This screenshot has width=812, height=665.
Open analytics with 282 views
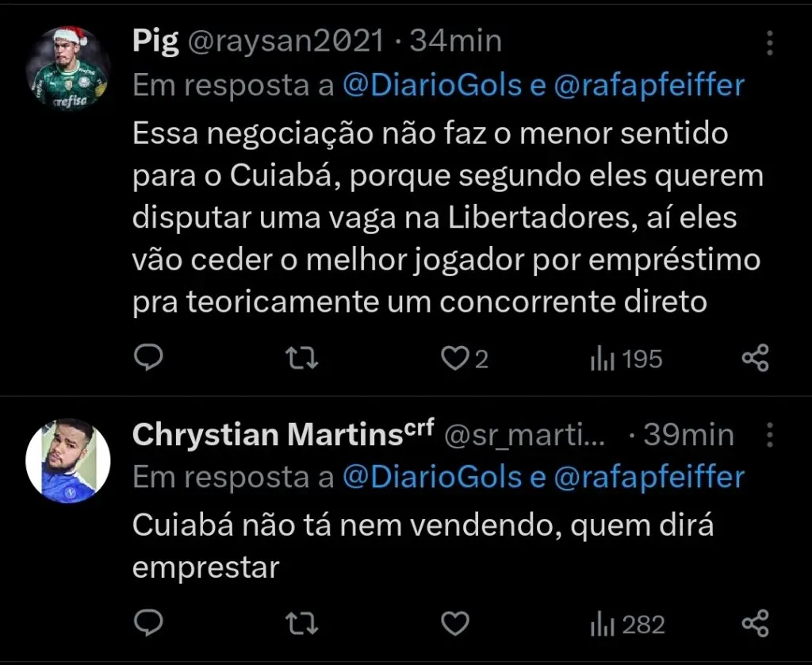(x=626, y=623)
